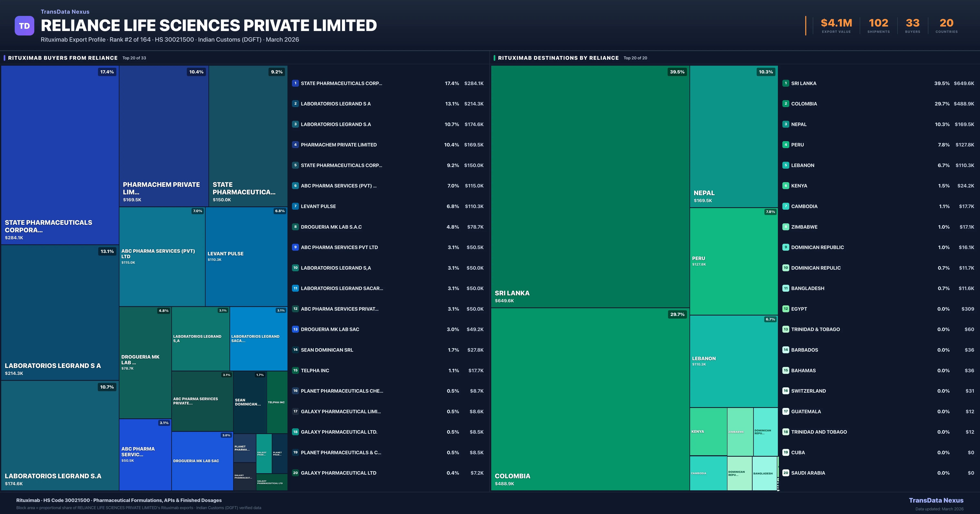Click the Rituximab Buyers From Reliance heading
This screenshot has height=514, width=980.
(63, 58)
